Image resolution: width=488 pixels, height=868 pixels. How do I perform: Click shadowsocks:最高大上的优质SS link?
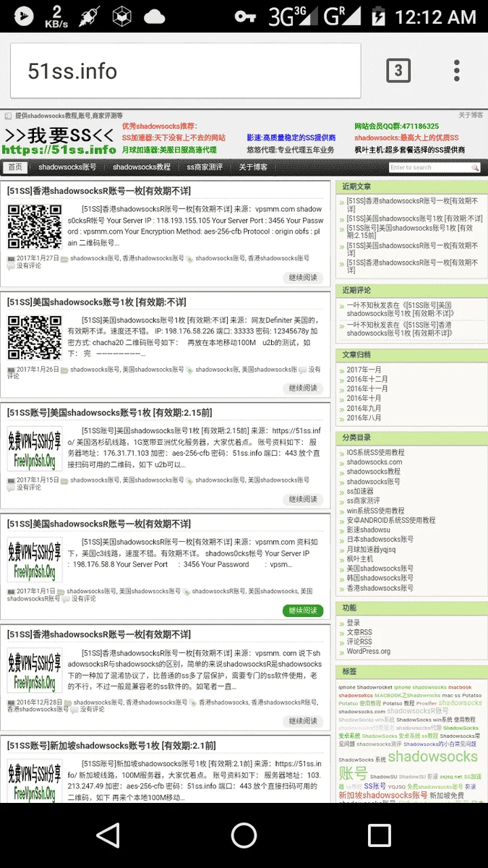[x=406, y=137]
